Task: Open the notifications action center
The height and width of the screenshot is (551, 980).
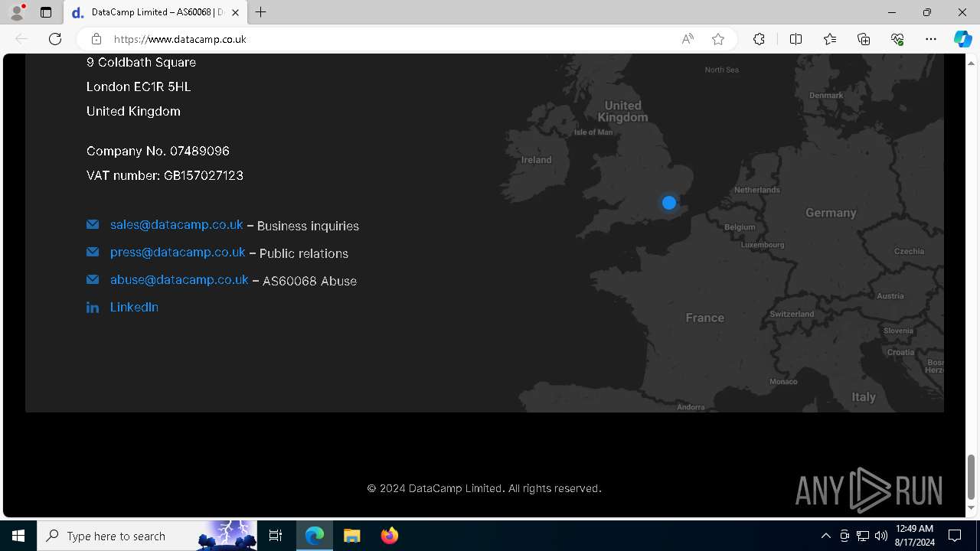Action: coord(955,536)
